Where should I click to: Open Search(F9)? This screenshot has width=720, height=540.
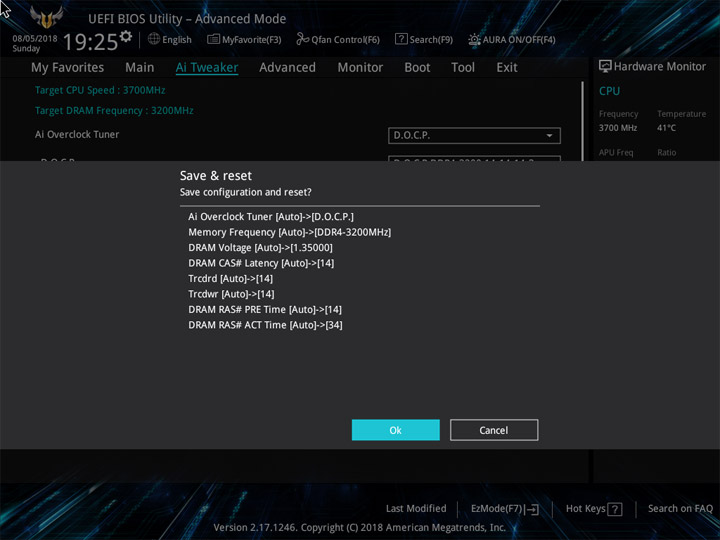tap(424, 39)
